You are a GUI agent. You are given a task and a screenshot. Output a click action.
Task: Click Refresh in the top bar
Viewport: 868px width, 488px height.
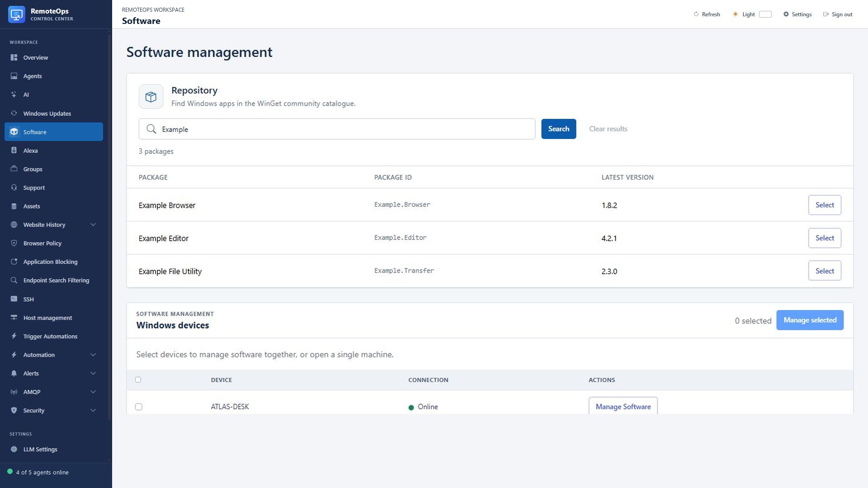click(707, 14)
